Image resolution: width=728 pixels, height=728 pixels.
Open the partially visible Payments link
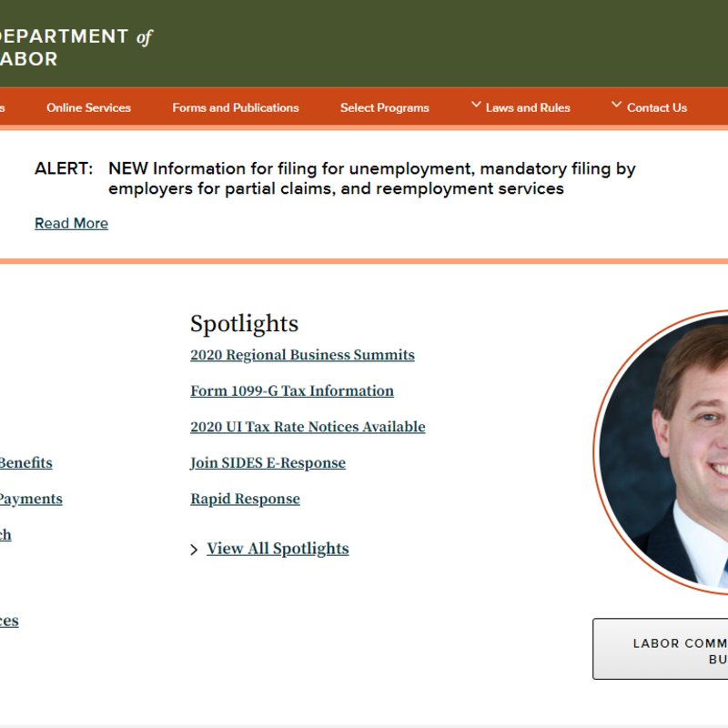pos(31,499)
